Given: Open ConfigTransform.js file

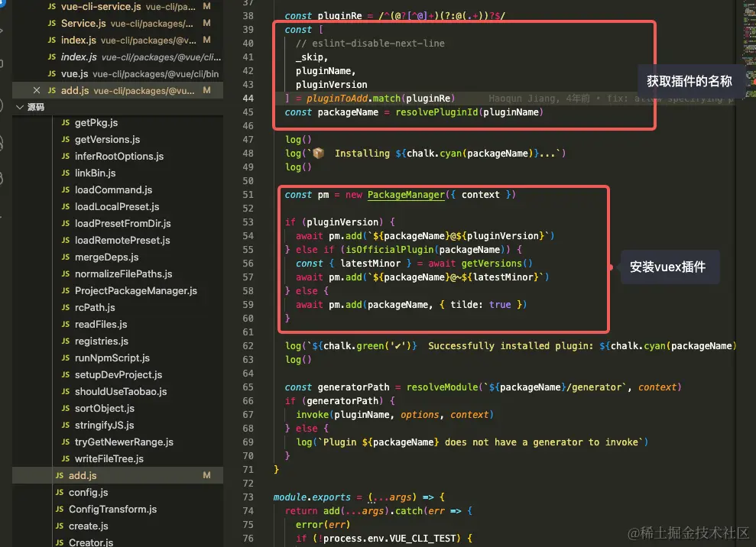Looking at the screenshot, I should [x=113, y=510].
